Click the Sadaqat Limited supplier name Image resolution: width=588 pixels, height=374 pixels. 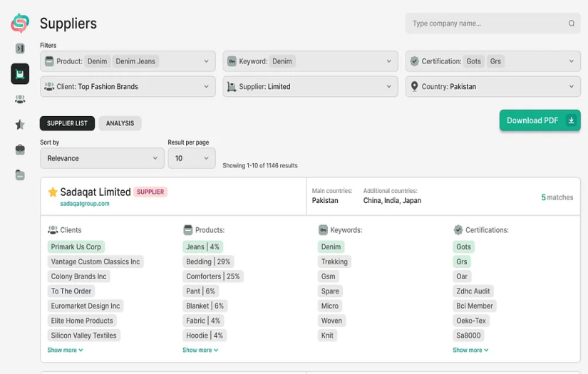point(96,192)
